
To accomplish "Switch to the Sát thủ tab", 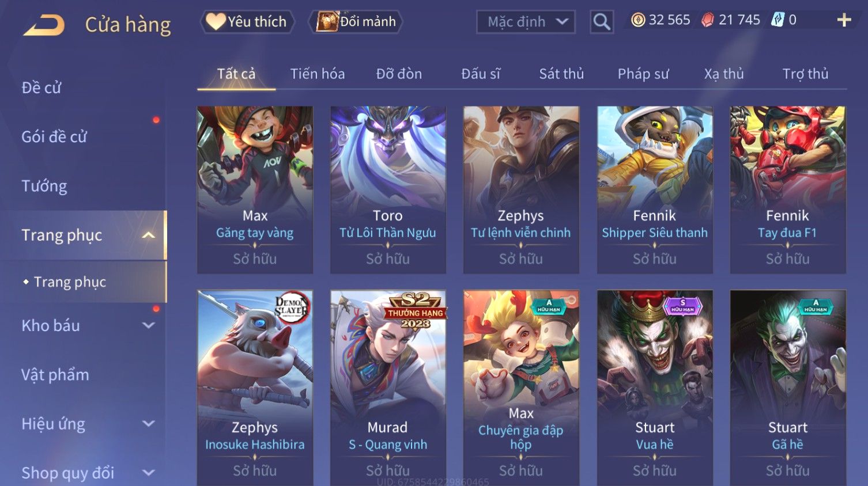I will coord(561,74).
